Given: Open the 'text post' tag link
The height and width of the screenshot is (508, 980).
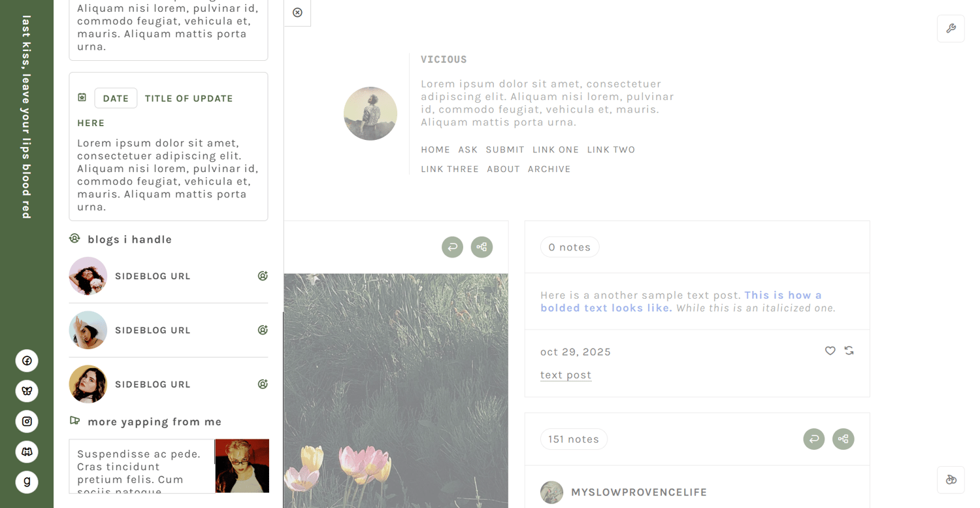Looking at the screenshot, I should (x=566, y=375).
